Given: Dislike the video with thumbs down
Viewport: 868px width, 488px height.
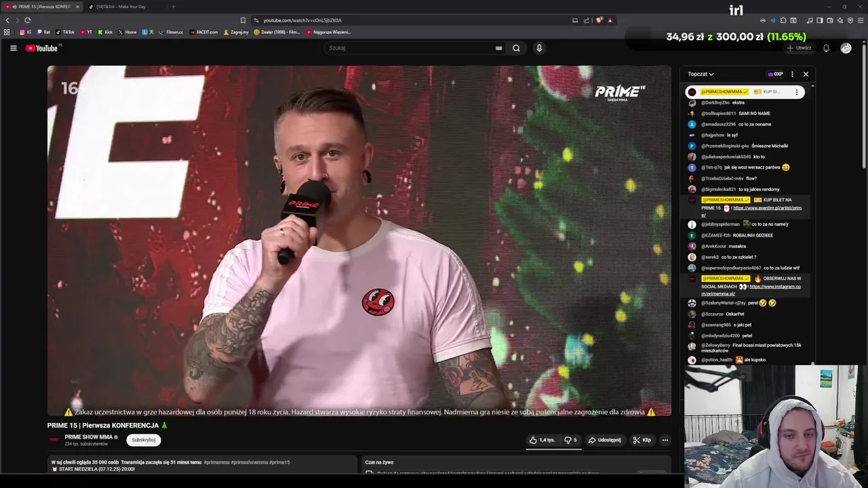Looking at the screenshot, I should [570, 440].
